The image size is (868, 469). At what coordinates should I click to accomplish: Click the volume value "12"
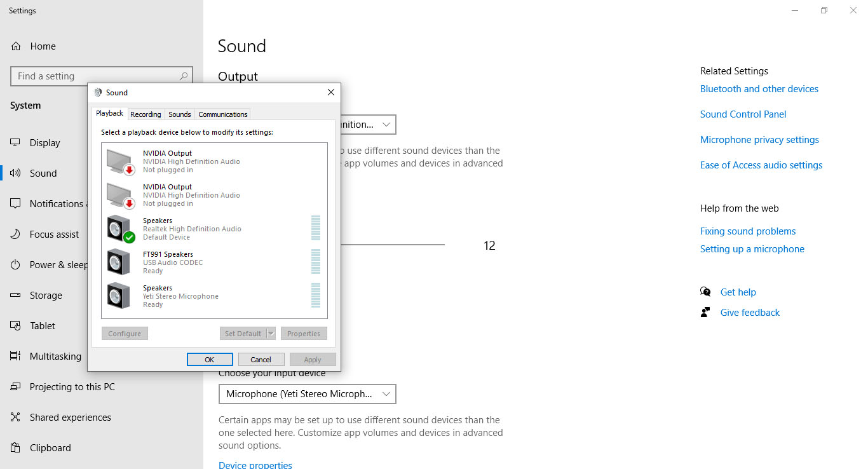pos(489,245)
